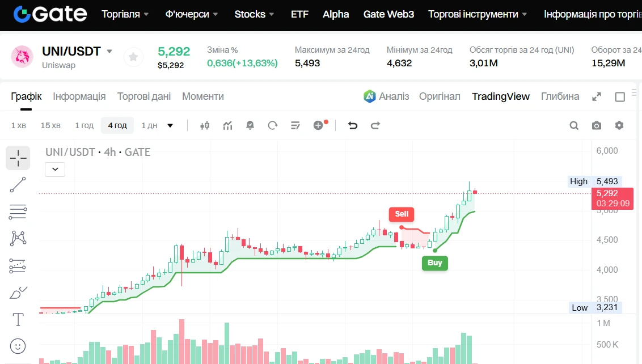Select the crosshair cursor tool
The image size is (642, 364).
point(18,158)
